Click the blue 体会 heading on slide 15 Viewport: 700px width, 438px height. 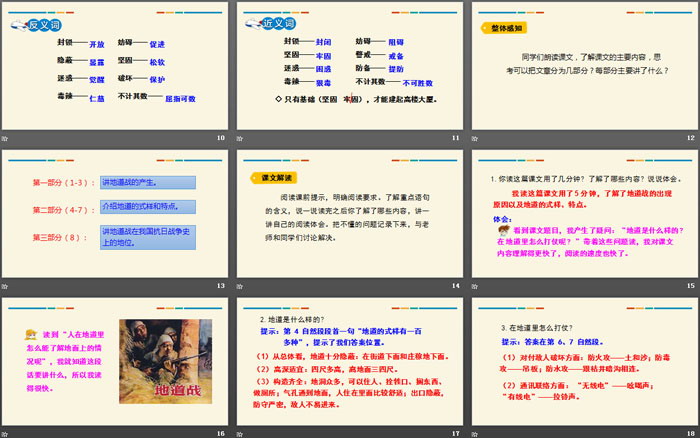coord(502,219)
